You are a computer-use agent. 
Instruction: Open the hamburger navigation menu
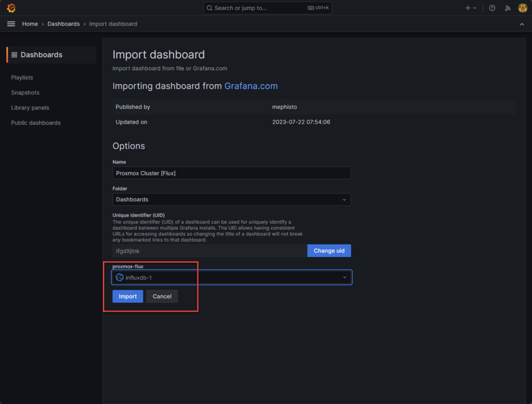tap(11, 23)
